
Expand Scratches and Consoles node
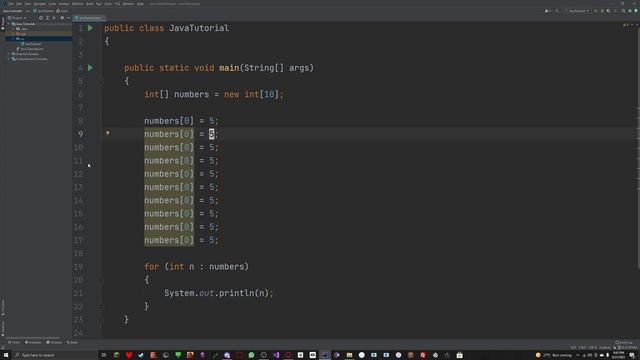pyautogui.click(x=9, y=59)
